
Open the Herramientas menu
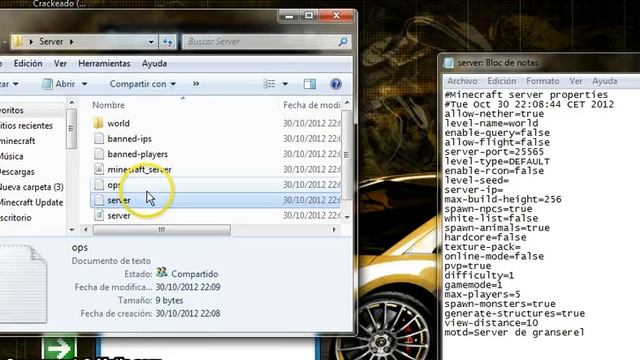(104, 63)
